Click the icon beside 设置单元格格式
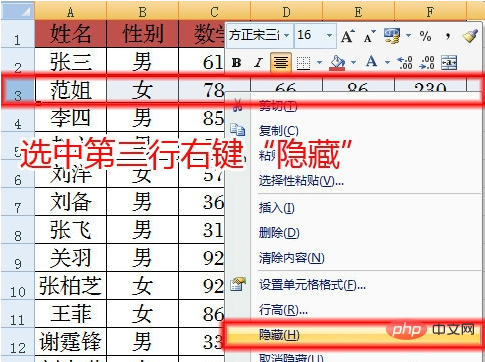485x362 pixels. coord(238,284)
